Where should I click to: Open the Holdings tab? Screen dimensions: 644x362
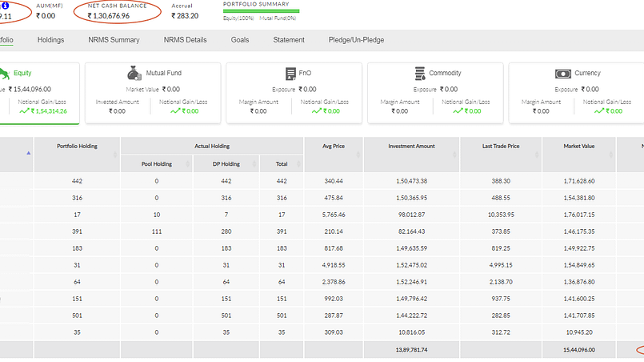[x=50, y=40]
